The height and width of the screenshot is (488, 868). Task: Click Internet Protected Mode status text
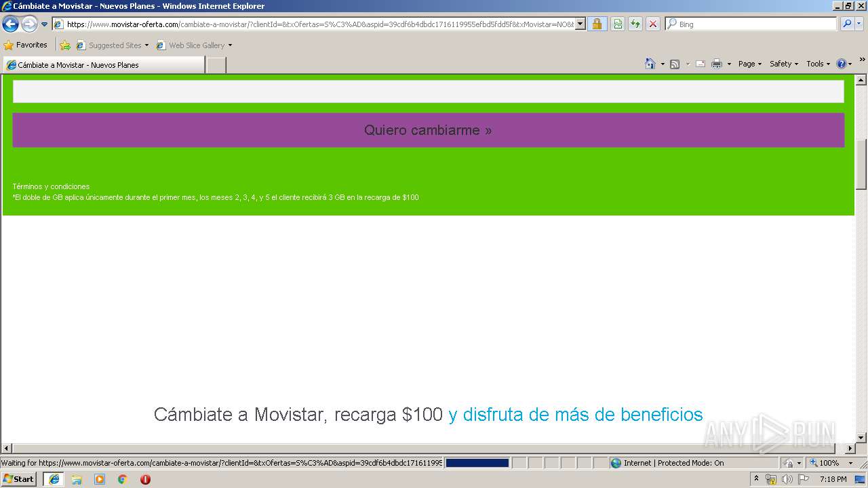[x=673, y=463]
